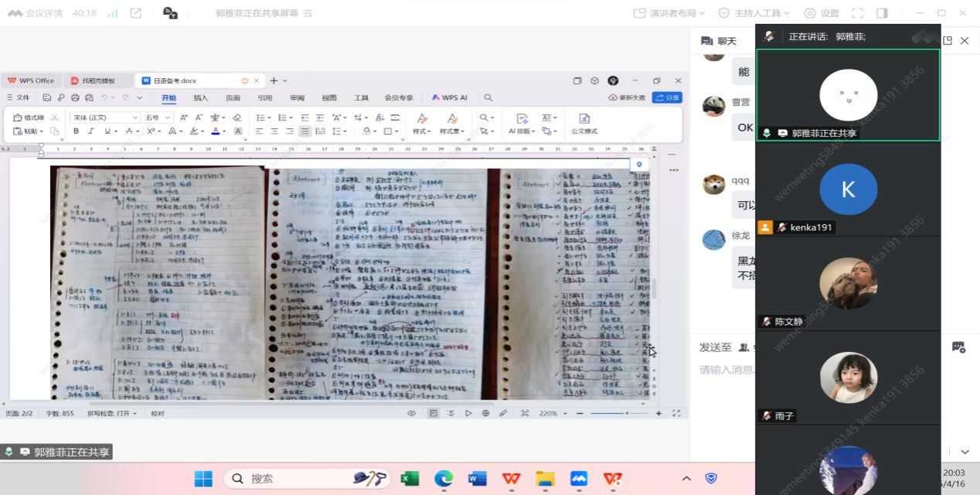
Task: Click the Format Painter (格式刷) tool
Action: point(29,118)
